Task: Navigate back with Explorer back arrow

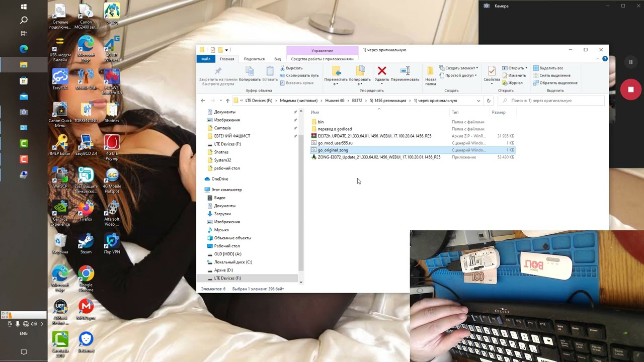Action: tap(203, 101)
